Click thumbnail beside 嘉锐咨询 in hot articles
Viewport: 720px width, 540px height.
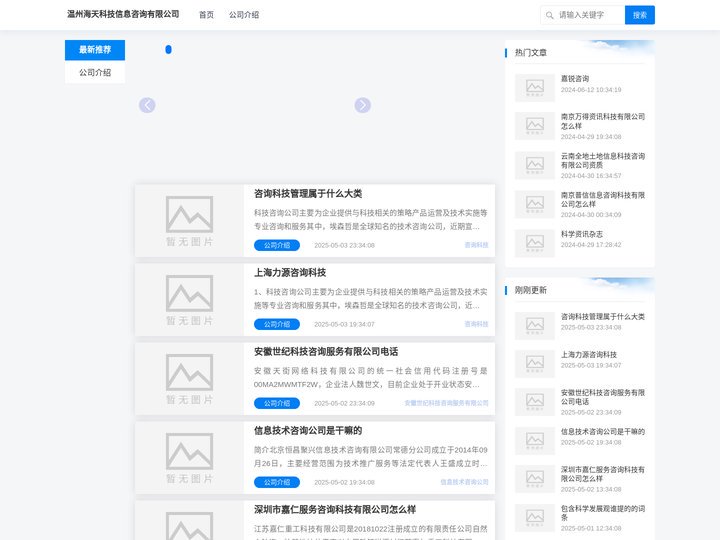pyautogui.click(x=534, y=87)
